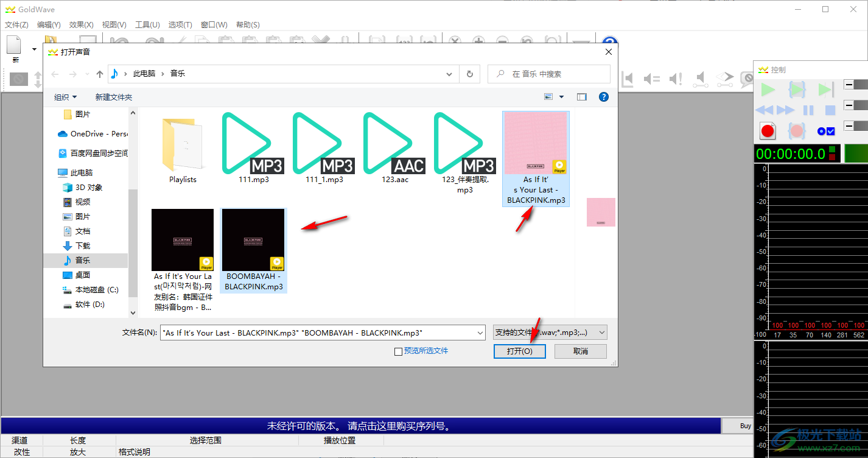The image size is (868, 458).
Task: Expand the filename history dropdown arrow
Action: pyautogui.click(x=478, y=333)
